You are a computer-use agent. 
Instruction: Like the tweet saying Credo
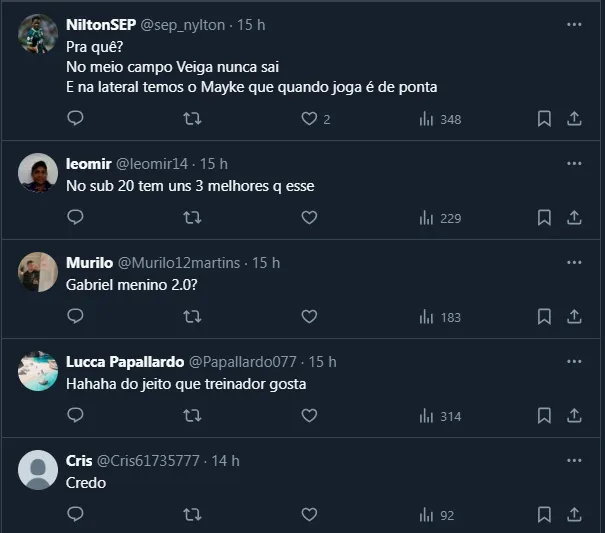[309, 514]
